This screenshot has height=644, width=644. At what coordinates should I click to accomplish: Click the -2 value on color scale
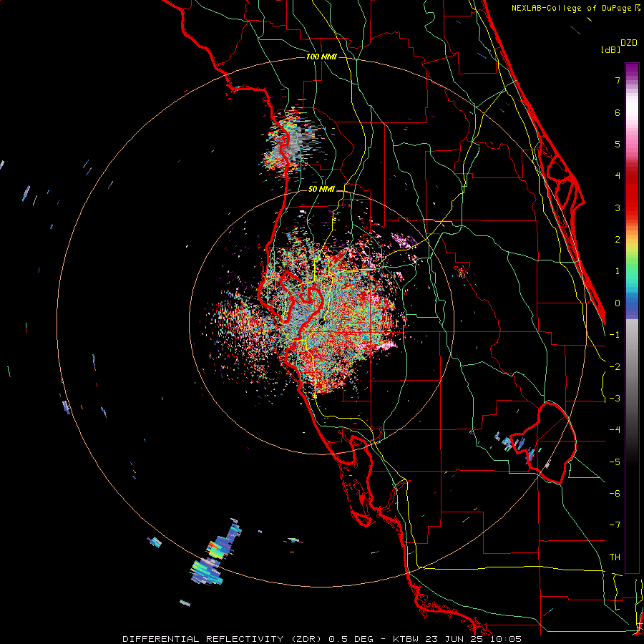(x=615, y=367)
